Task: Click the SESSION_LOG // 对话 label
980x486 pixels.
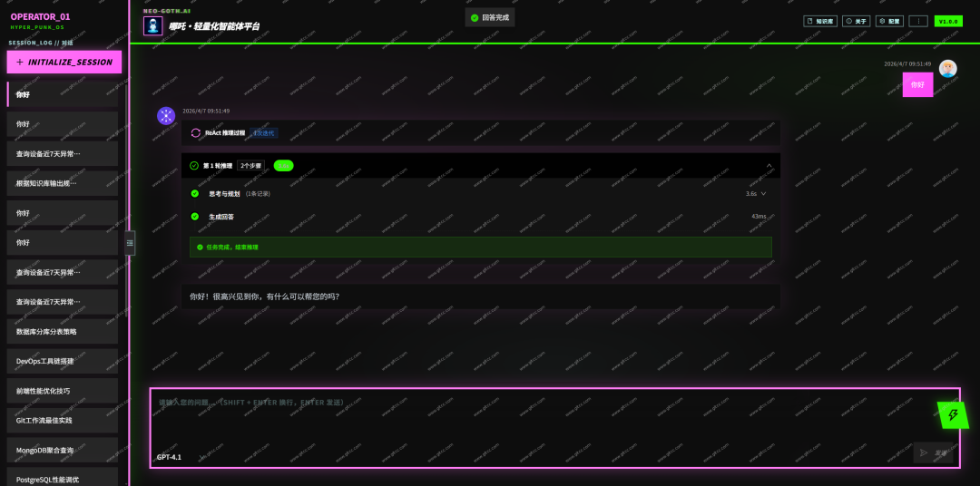Action: 41,44
